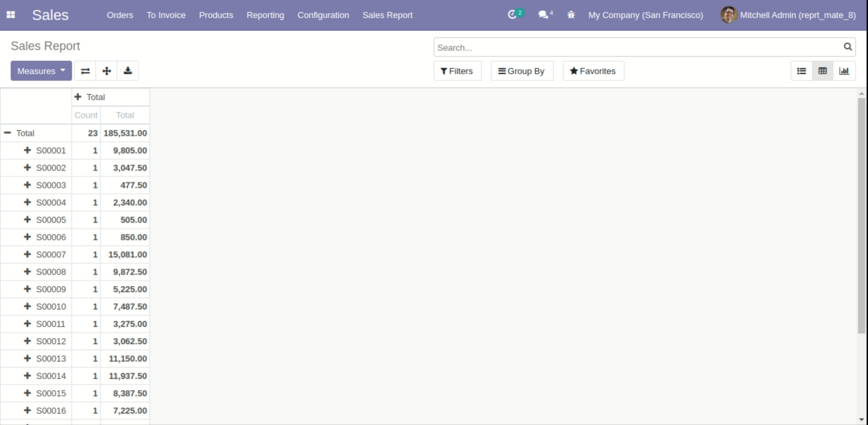The width and height of the screenshot is (868, 425).
Task: Collapse the Total row header
Action: [7, 133]
